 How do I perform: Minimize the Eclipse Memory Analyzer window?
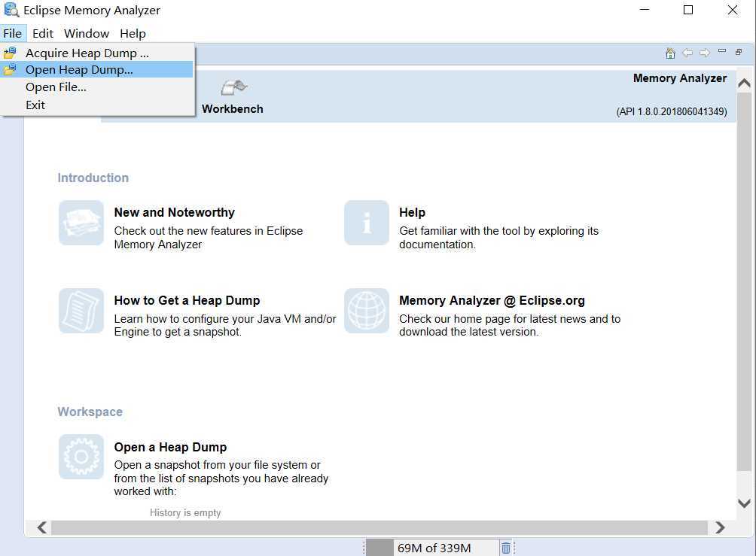645,10
